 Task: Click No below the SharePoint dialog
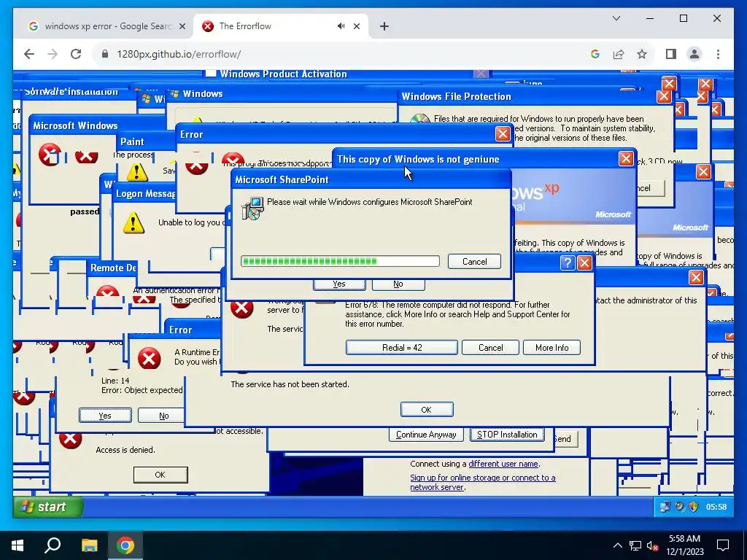(398, 284)
